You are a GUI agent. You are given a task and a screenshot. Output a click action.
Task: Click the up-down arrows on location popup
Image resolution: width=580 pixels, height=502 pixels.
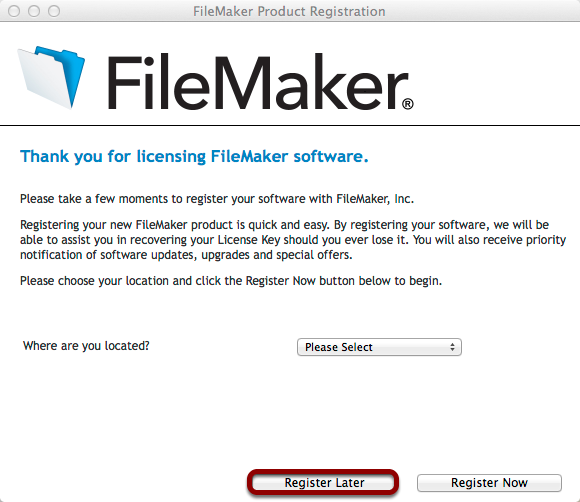(452, 347)
